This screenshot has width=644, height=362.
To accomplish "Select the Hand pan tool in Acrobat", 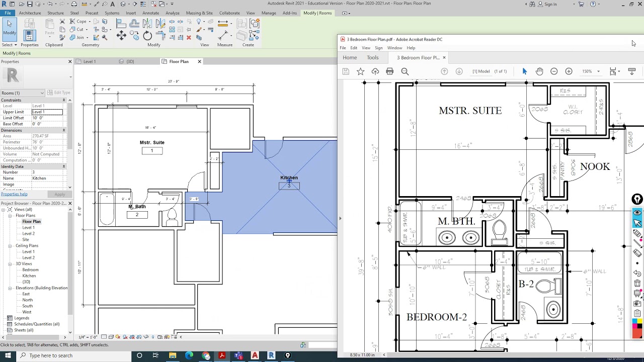I will point(539,71).
